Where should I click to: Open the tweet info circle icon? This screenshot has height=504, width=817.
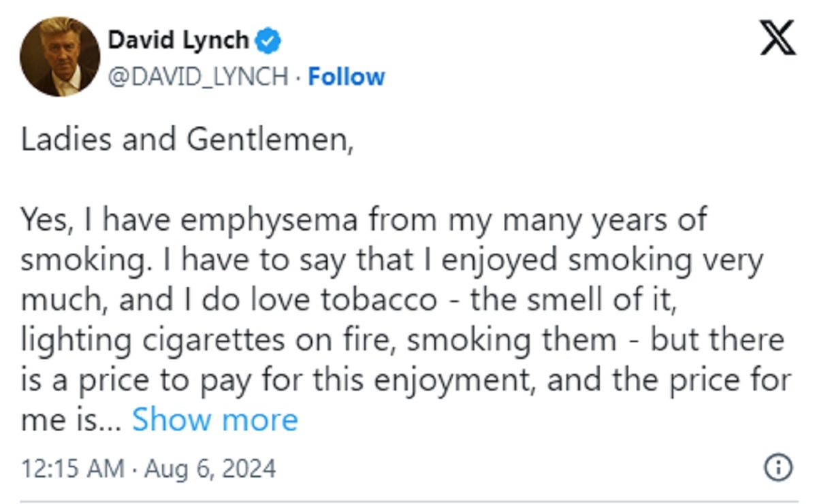click(x=778, y=468)
